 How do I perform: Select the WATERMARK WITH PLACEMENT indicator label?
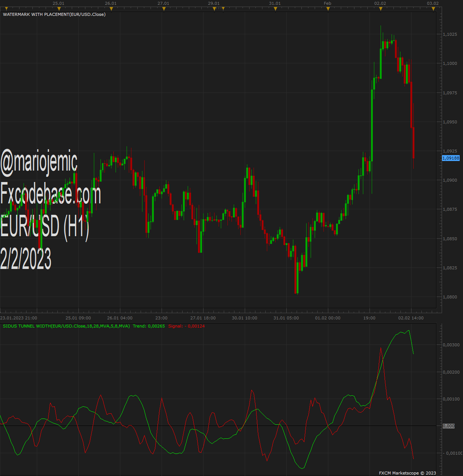coord(54,14)
